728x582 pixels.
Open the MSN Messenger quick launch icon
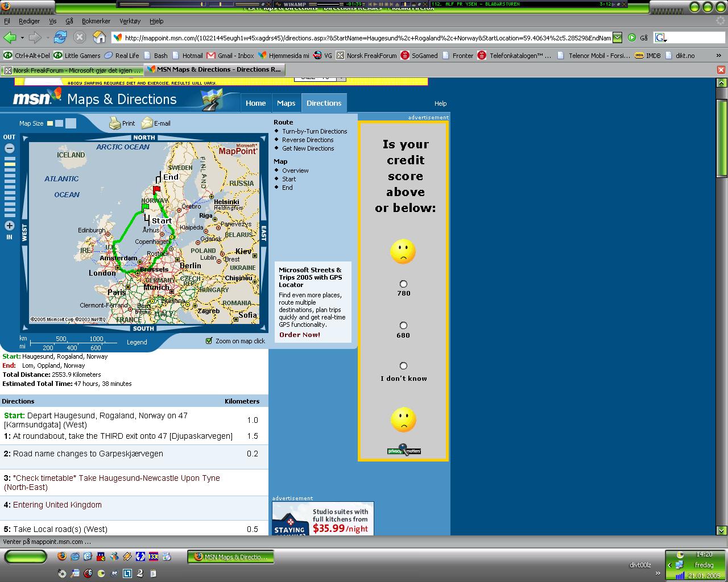tap(114, 556)
